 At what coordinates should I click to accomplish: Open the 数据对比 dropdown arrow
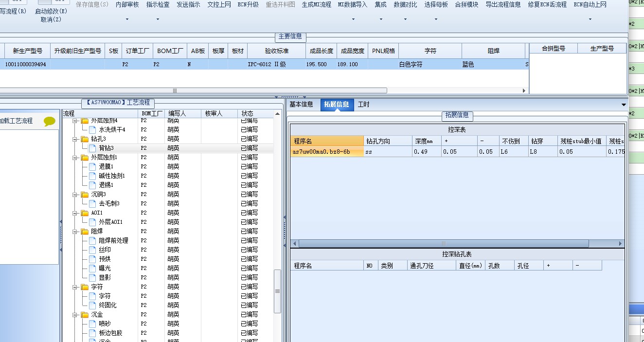(405, 20)
